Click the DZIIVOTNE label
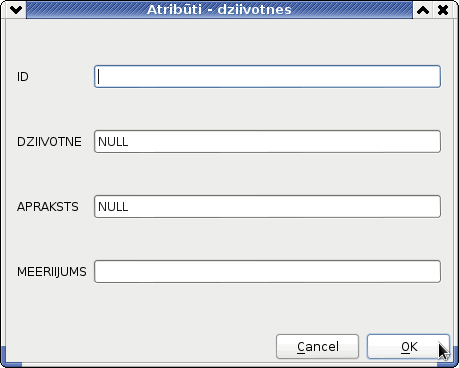459x368 pixels. point(49,142)
